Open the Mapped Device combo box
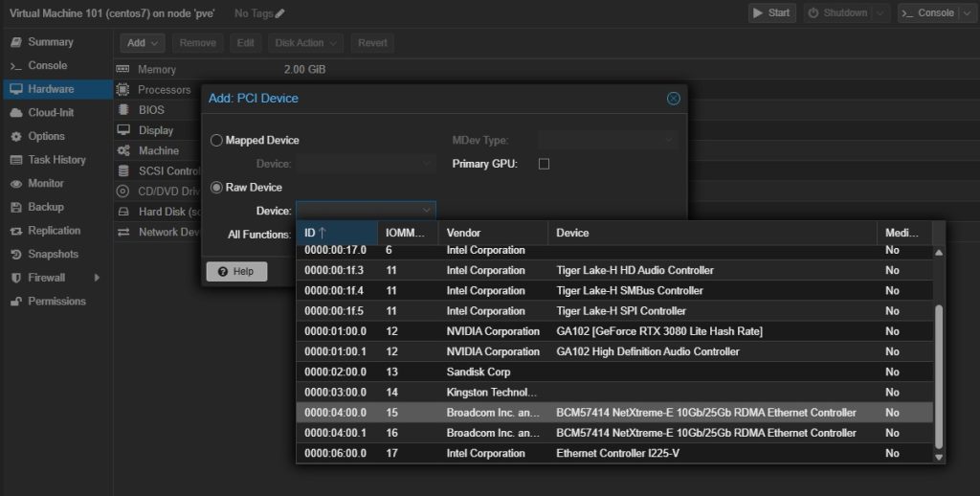Viewport: 980px width, 496px height. (x=366, y=164)
